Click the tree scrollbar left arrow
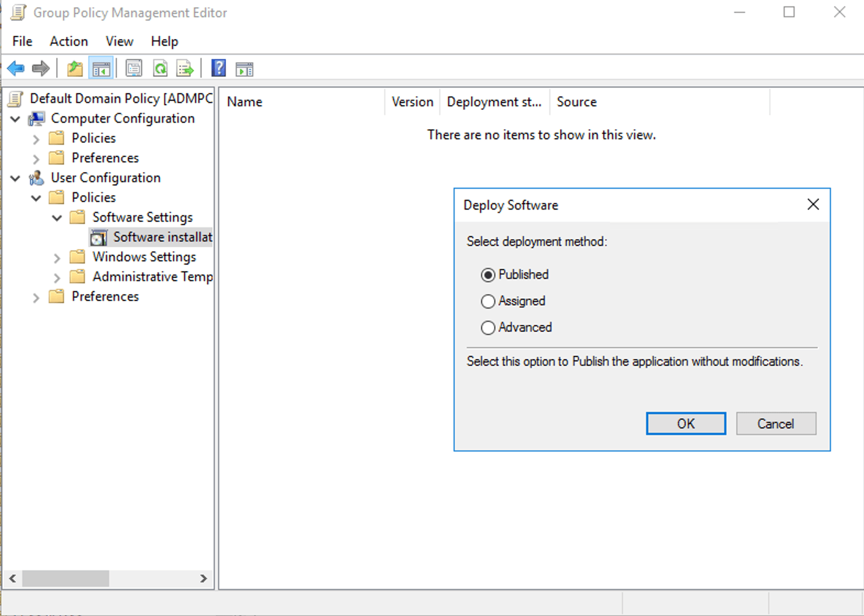This screenshot has width=864, height=616. (x=12, y=578)
